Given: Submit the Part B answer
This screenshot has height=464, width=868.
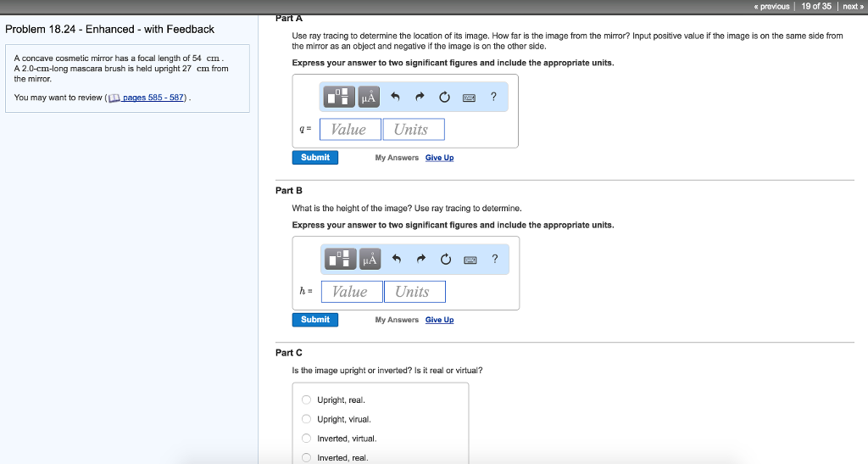Looking at the screenshot, I should click(315, 320).
